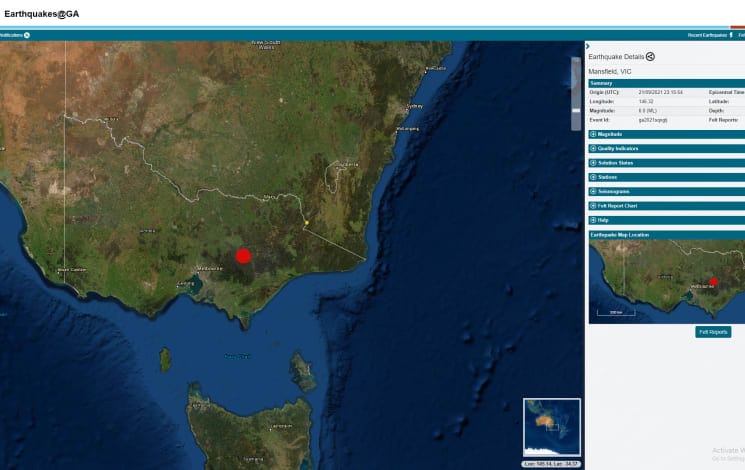This screenshot has height=470, width=745.
Task: Expand the Felt Report Chart section
Action: [x=667, y=206]
